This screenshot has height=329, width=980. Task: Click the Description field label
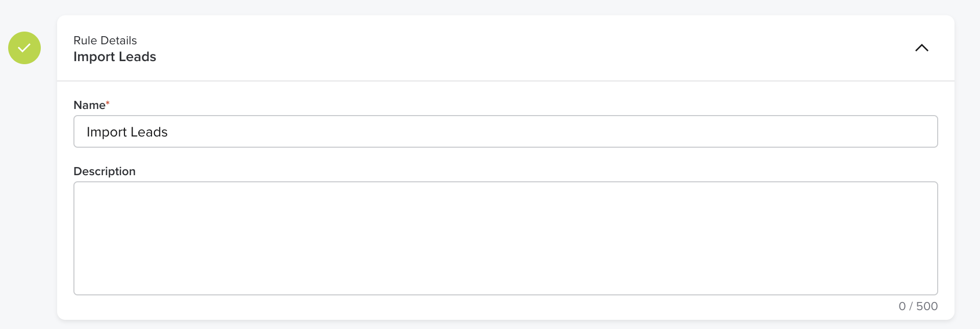(x=105, y=171)
